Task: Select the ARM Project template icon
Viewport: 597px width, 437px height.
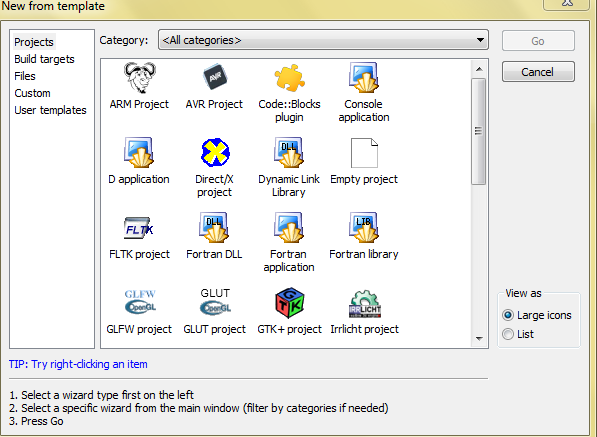Action: (139, 78)
